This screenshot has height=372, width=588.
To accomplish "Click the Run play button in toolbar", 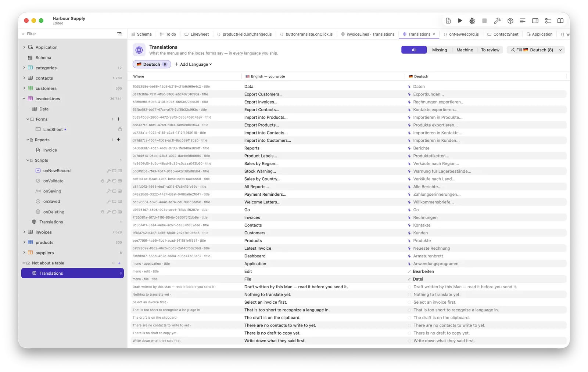I will coord(460,21).
